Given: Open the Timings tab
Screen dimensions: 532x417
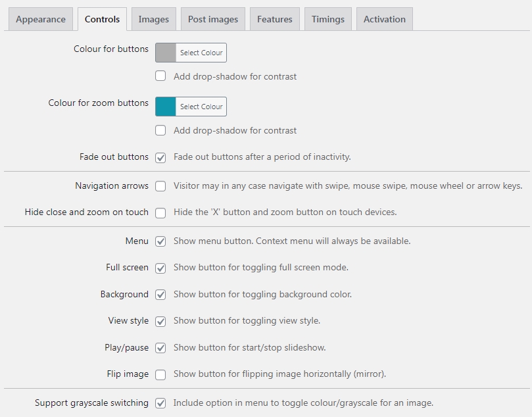Looking at the screenshot, I should tap(327, 19).
